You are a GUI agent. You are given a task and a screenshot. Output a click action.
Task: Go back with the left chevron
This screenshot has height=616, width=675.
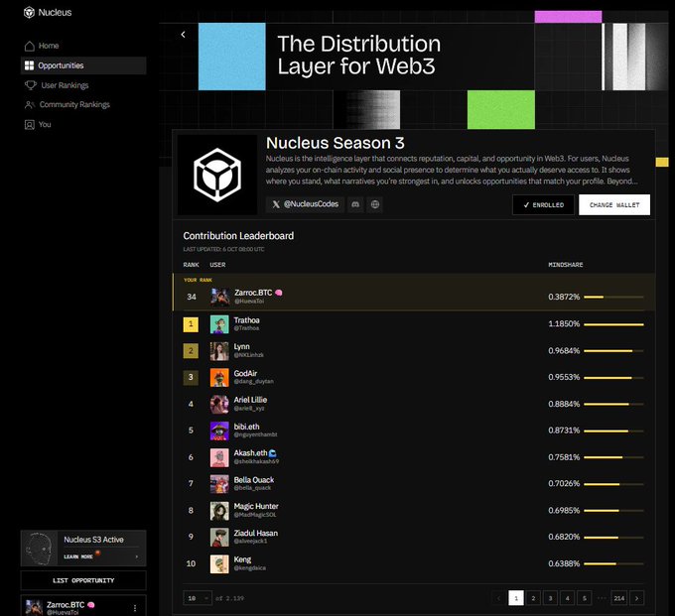tap(184, 35)
